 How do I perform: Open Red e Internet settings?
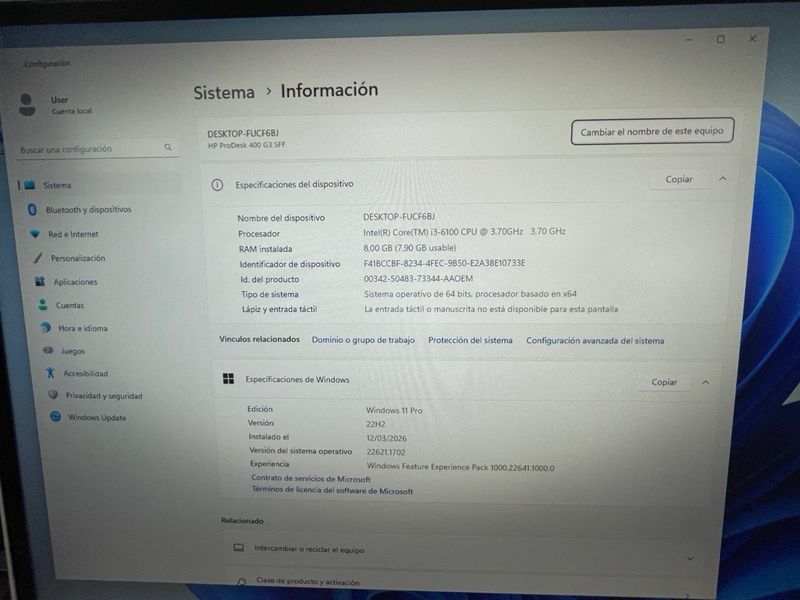tap(73, 234)
